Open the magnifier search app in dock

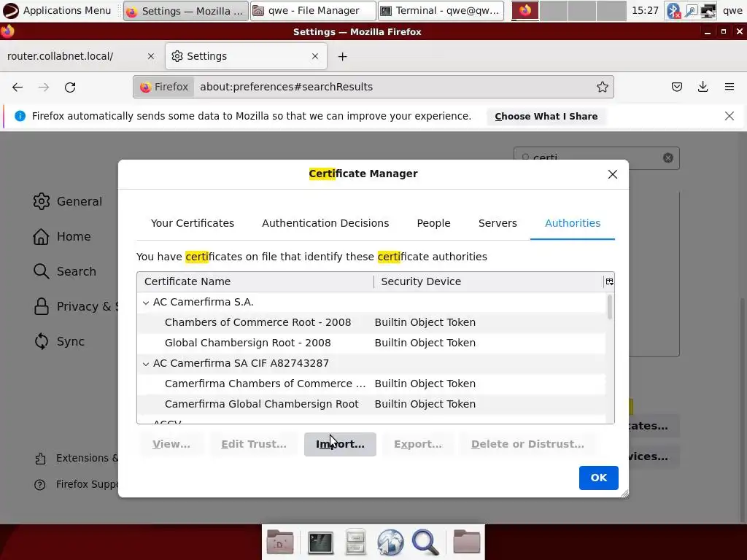[x=425, y=542]
